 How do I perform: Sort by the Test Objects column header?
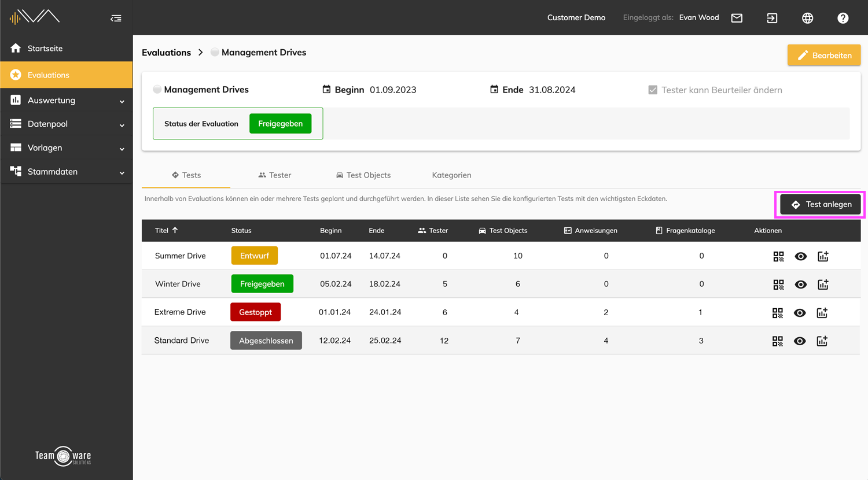503,230
